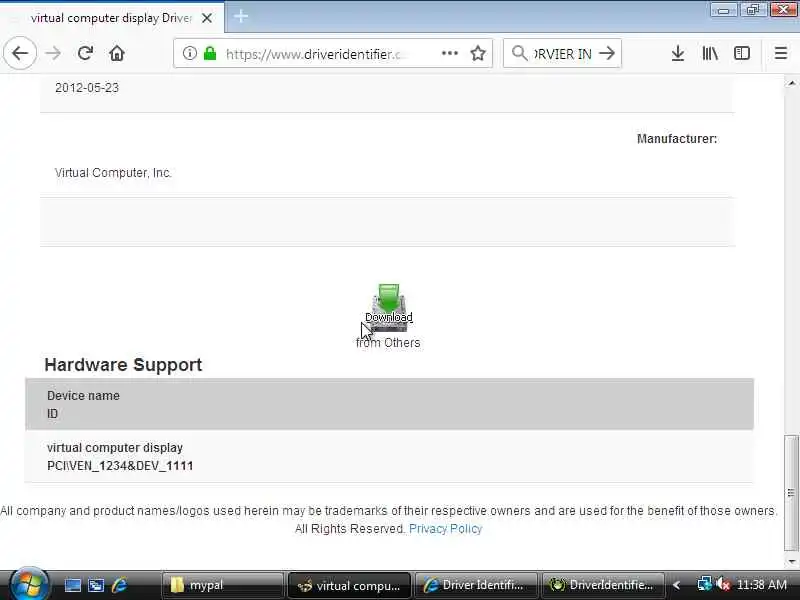Click the green Download icon
The width and height of the screenshot is (800, 600).
pos(389,307)
